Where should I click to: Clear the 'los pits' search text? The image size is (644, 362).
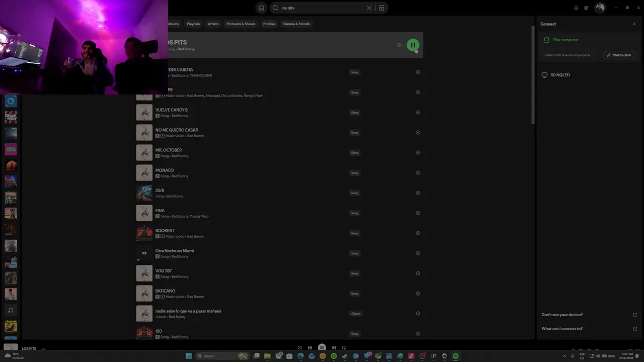pyautogui.click(x=369, y=8)
